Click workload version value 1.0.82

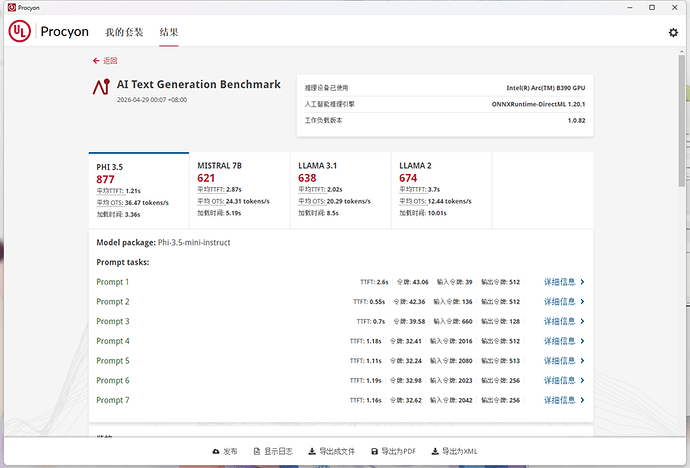click(x=576, y=121)
